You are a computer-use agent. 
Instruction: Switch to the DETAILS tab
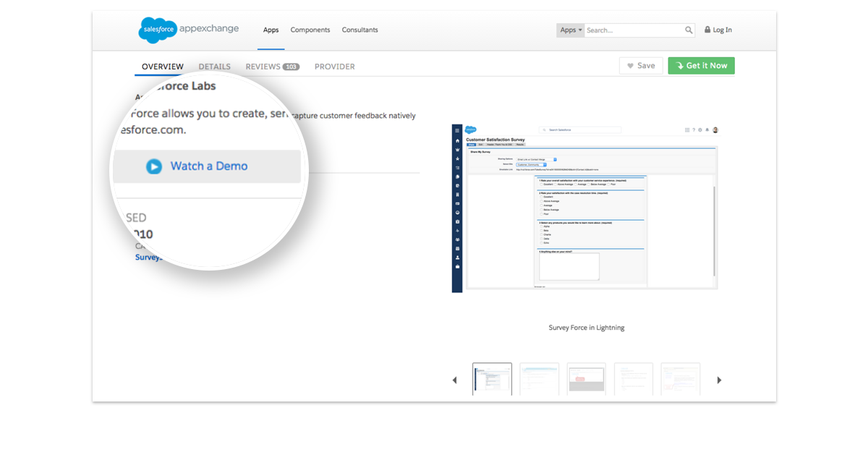coord(215,67)
